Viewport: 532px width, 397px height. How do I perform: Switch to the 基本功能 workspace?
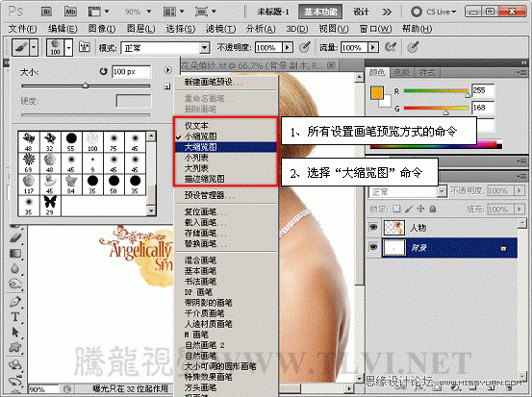click(320, 12)
